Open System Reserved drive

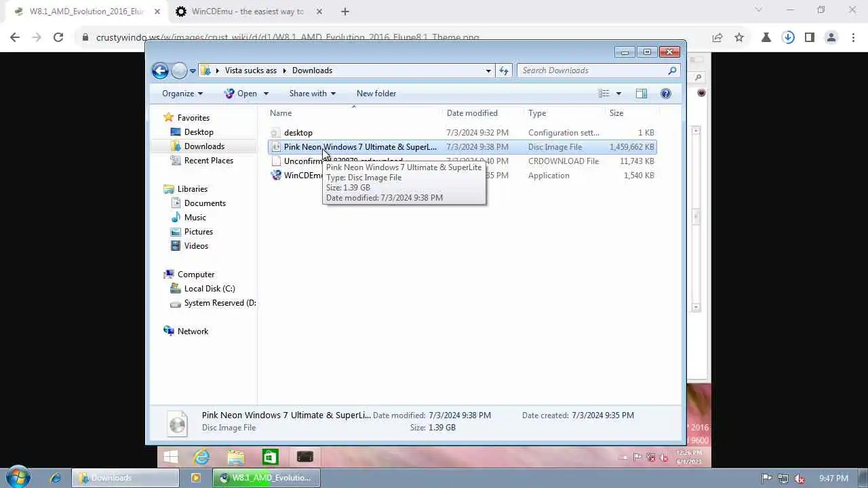(x=220, y=303)
